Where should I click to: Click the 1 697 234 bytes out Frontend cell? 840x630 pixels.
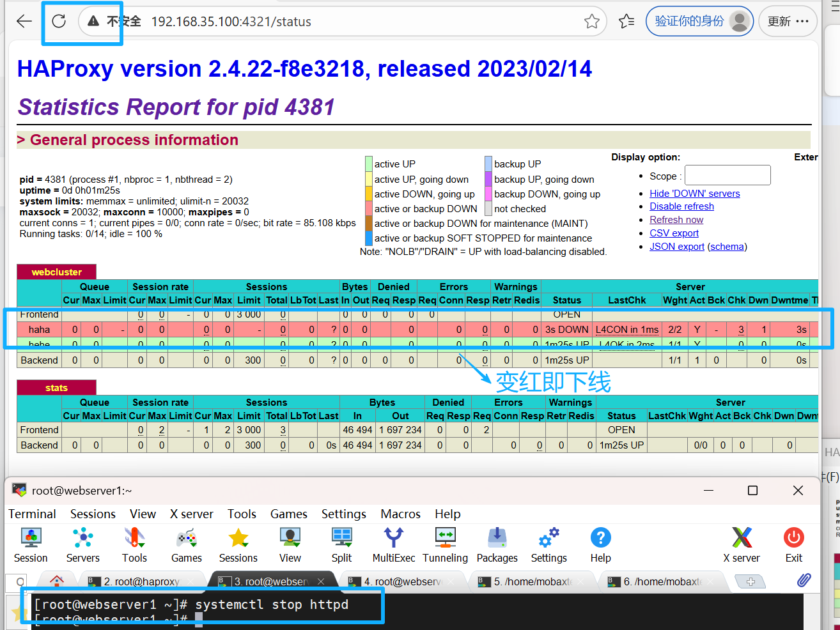[x=400, y=430]
